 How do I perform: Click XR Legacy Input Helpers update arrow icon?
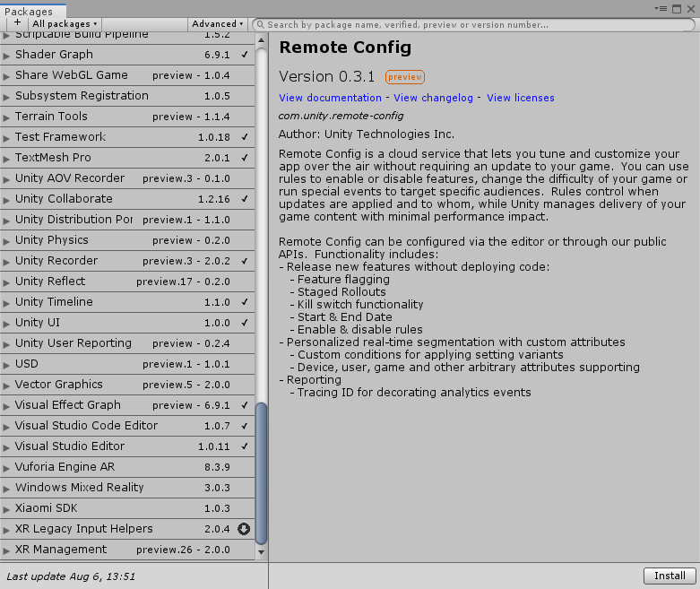click(x=244, y=529)
